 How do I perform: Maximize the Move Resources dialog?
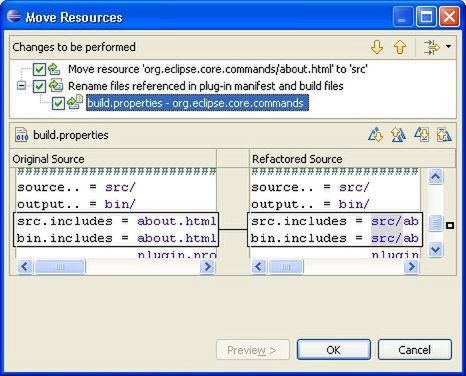point(426,17)
